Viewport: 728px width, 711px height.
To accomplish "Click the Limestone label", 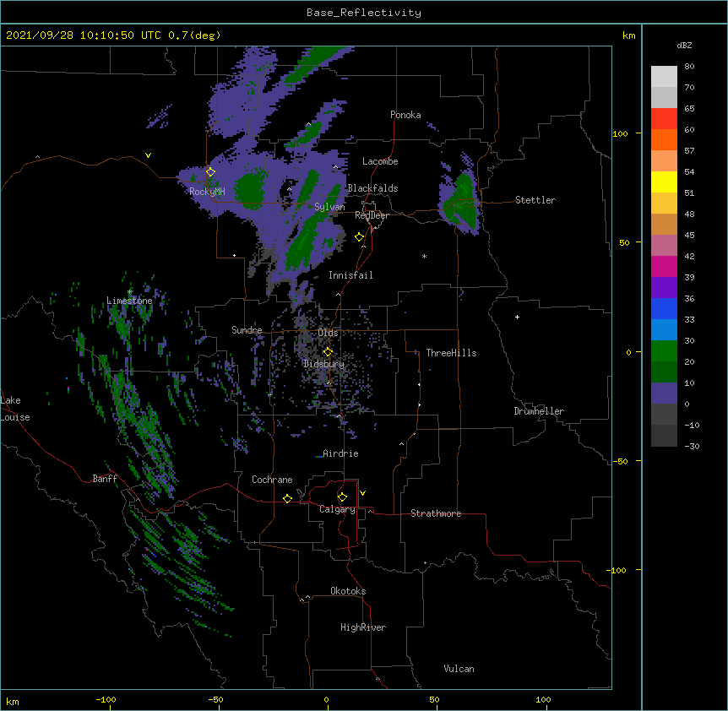I will [129, 301].
